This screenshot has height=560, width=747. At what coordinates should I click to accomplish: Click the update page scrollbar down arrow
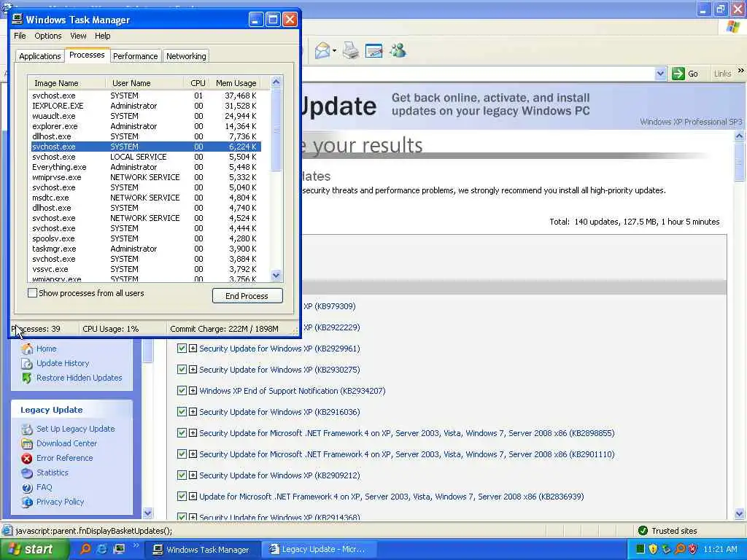tap(739, 513)
